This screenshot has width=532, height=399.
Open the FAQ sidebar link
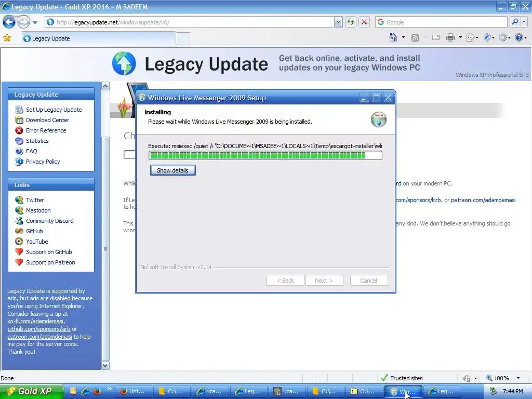31,151
